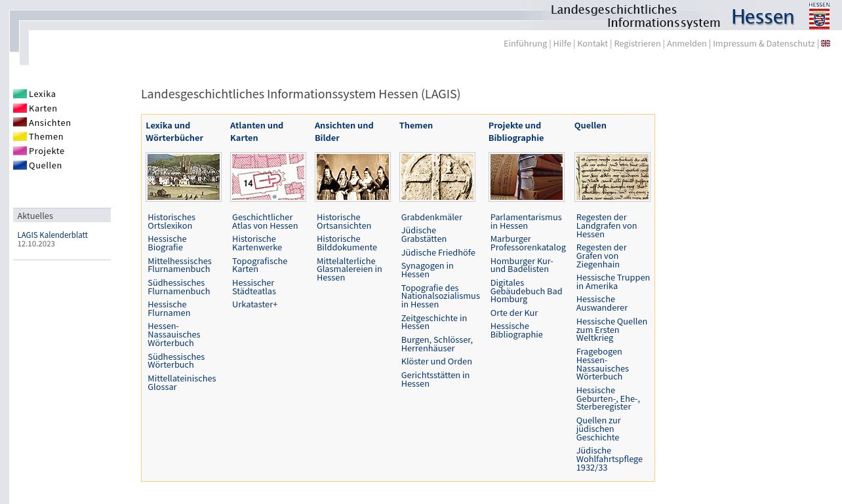
Task: Open Hessischer Städteatlas
Action: pyautogui.click(x=254, y=287)
